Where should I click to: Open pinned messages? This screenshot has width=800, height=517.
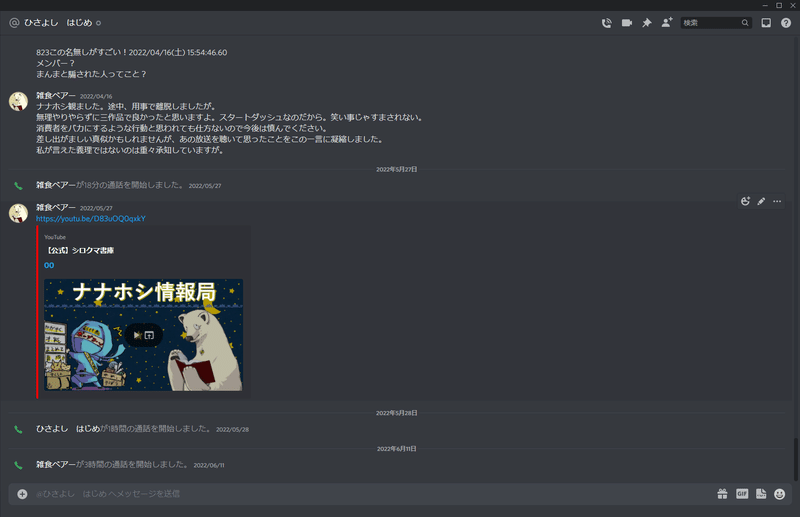[x=646, y=23]
